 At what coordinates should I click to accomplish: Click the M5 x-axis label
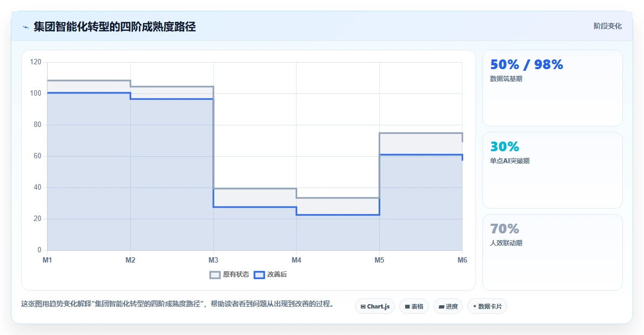tap(379, 260)
